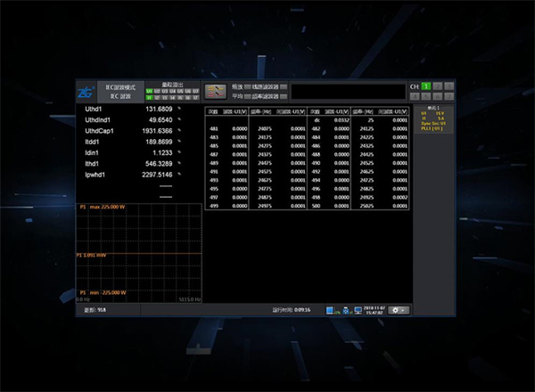The image size is (535, 392).
Task: Click the ZLG logo icon
Action: [x=84, y=90]
